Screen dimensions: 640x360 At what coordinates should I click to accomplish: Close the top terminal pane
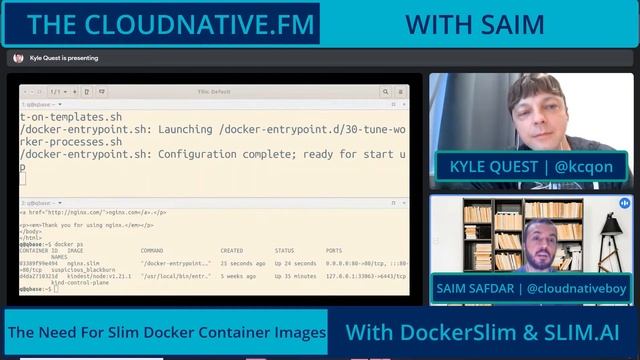point(404,105)
